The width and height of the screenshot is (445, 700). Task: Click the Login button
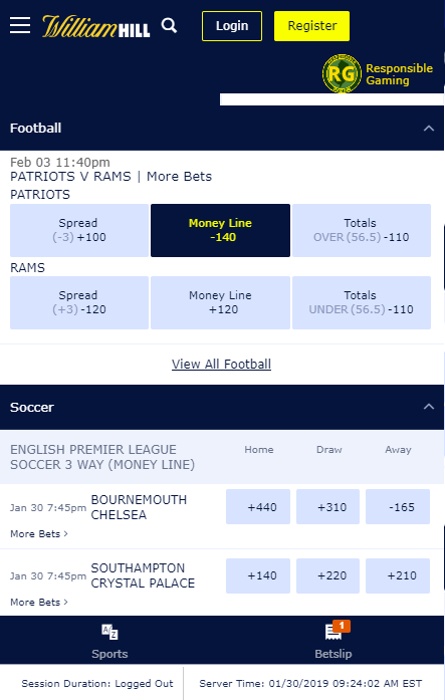pyautogui.click(x=232, y=26)
